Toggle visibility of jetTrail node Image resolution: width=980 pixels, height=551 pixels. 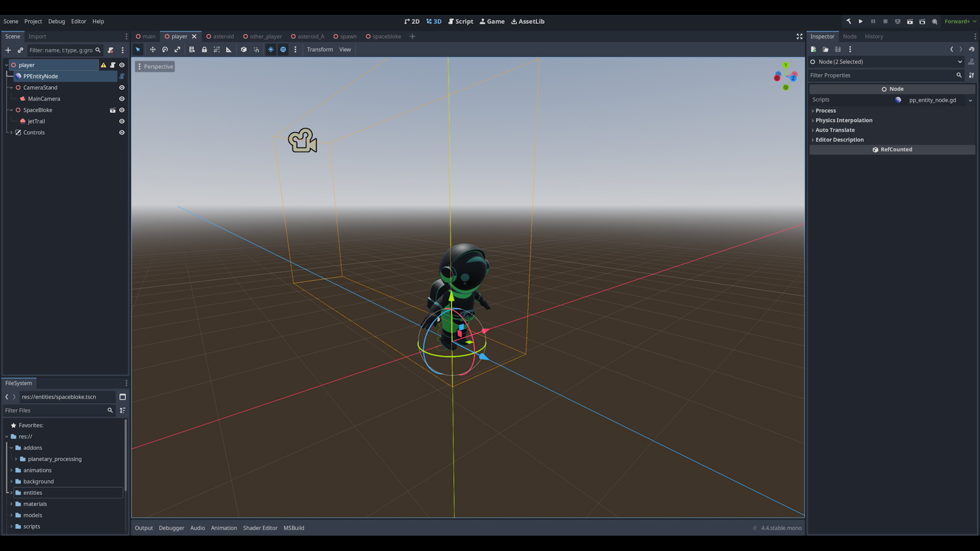tap(121, 121)
